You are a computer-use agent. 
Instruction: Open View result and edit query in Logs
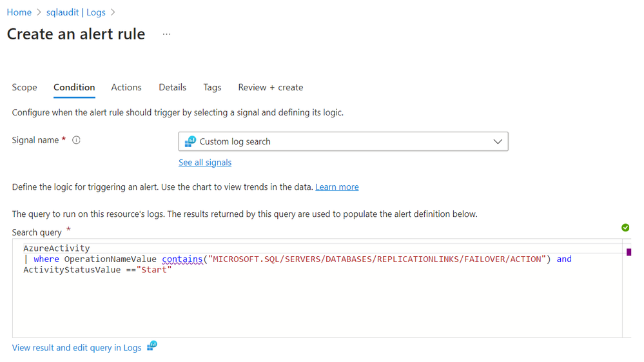[x=77, y=348]
